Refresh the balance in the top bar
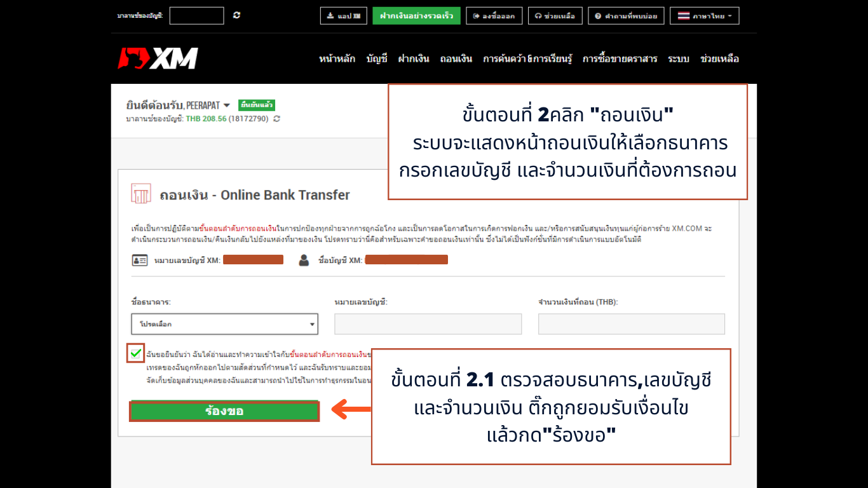868x488 pixels. [x=236, y=15]
